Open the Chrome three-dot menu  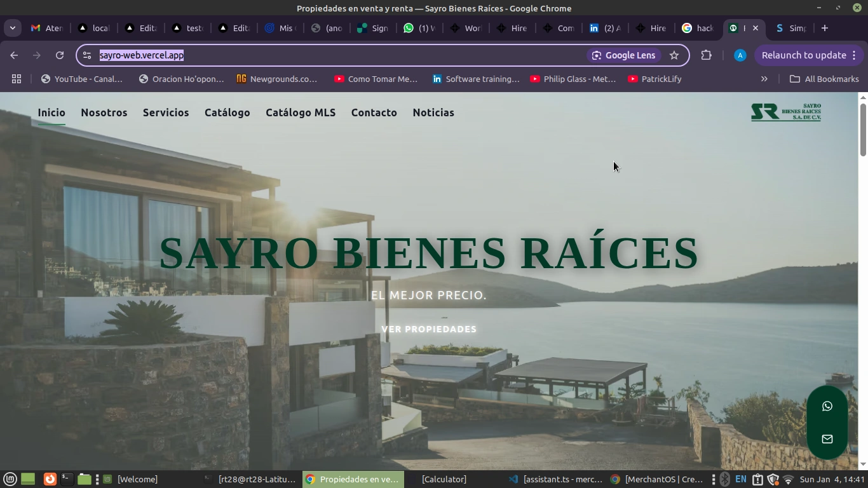pyautogui.click(x=854, y=55)
